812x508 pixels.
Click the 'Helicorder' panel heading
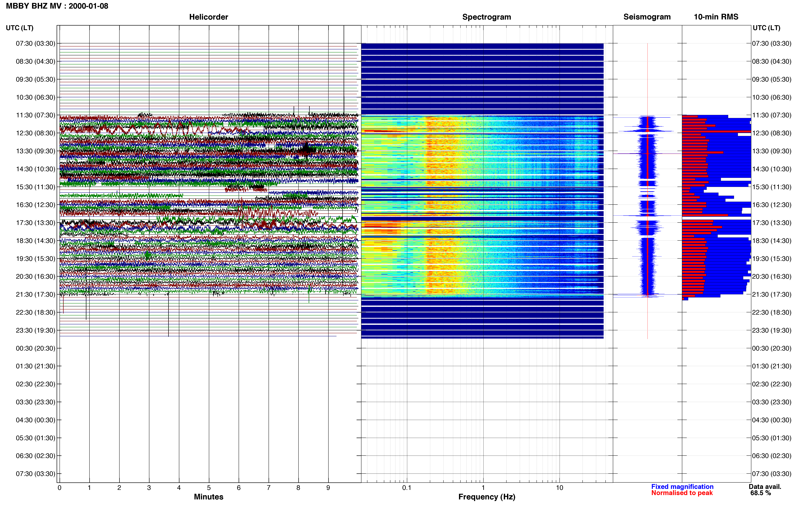[209, 17]
